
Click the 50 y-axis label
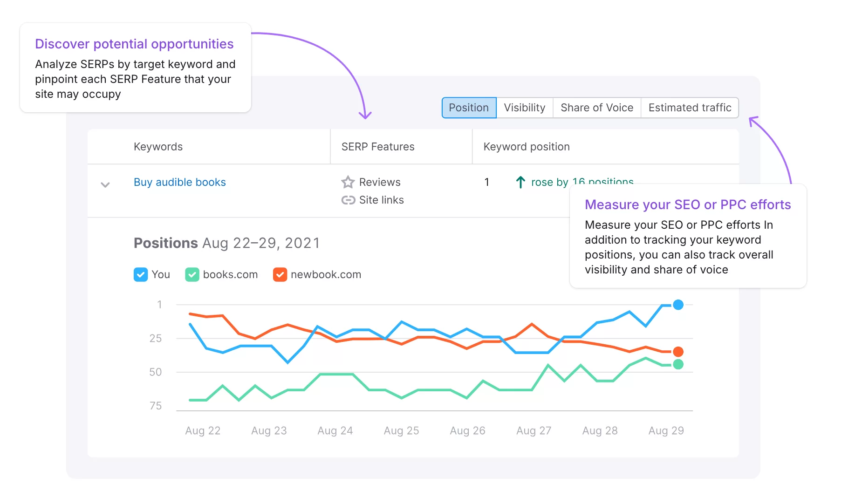(155, 372)
